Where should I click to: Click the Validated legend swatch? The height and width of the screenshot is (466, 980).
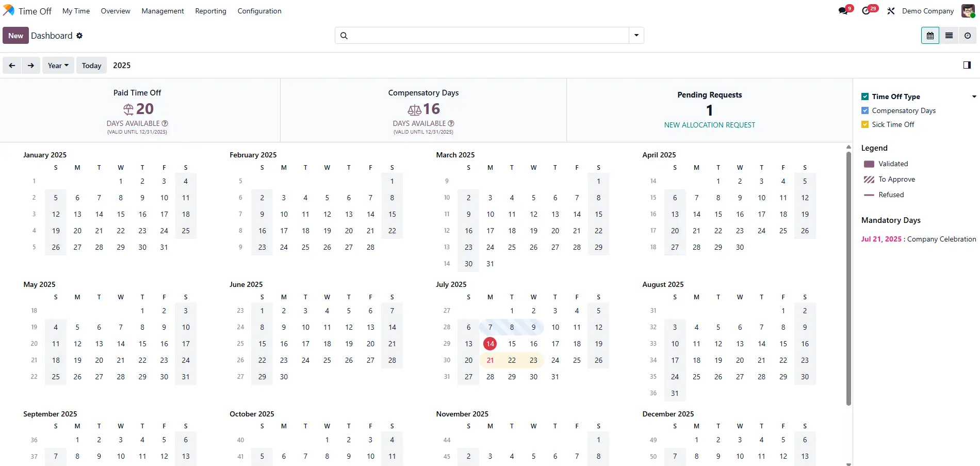click(869, 164)
